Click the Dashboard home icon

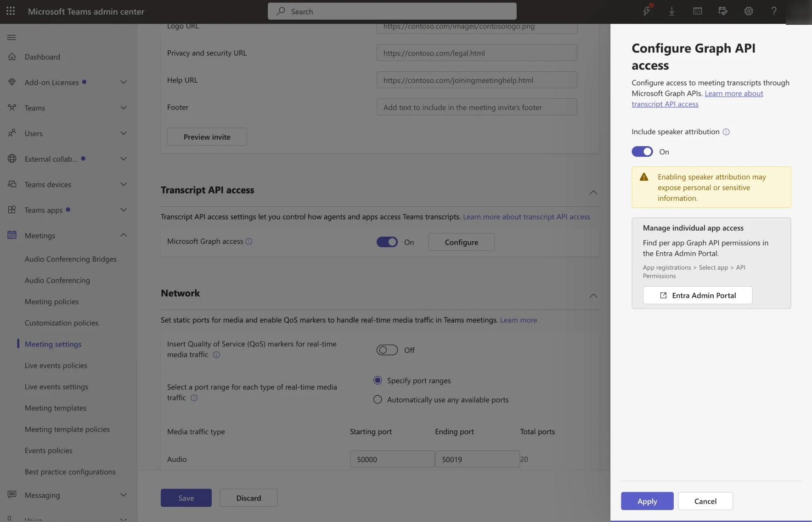pyautogui.click(x=12, y=57)
